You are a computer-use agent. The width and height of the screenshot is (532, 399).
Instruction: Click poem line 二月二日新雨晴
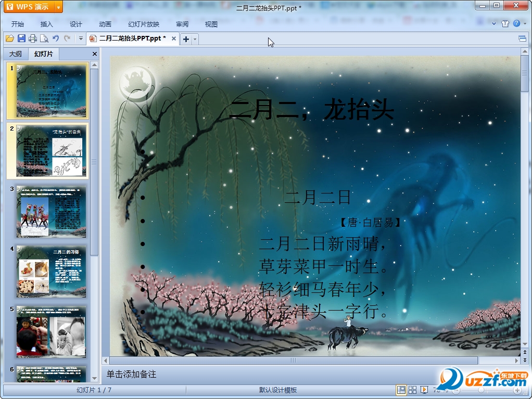click(322, 243)
